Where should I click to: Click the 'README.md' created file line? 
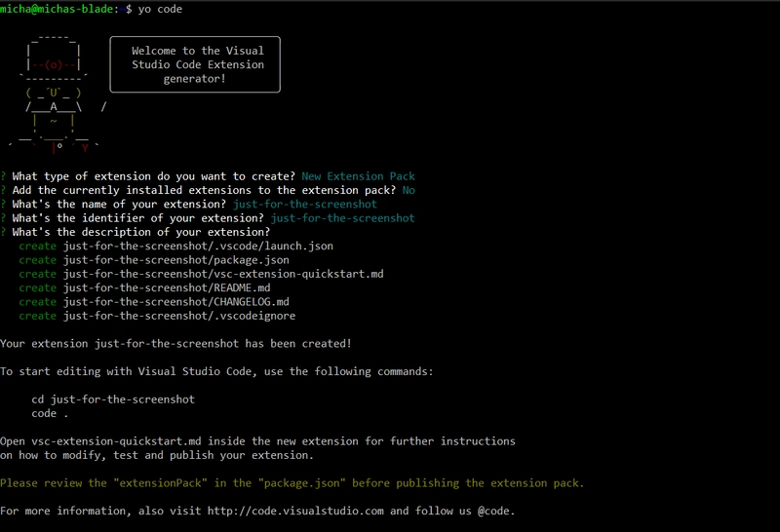pos(144,287)
